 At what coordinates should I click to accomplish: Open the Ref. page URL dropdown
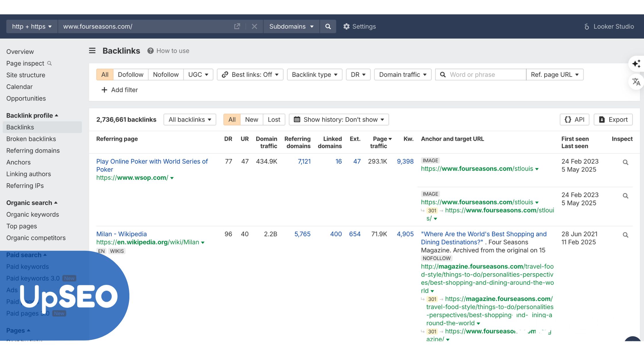[555, 75]
